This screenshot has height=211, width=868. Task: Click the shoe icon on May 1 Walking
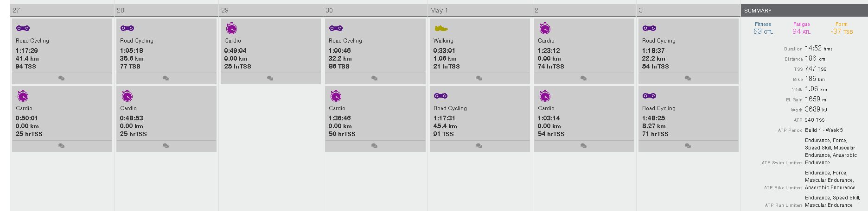click(x=441, y=28)
